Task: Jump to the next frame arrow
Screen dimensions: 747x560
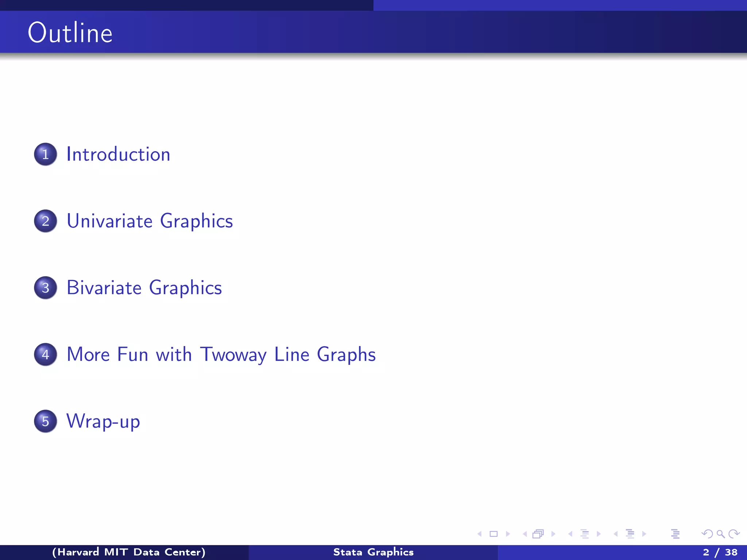Action: pos(553,534)
